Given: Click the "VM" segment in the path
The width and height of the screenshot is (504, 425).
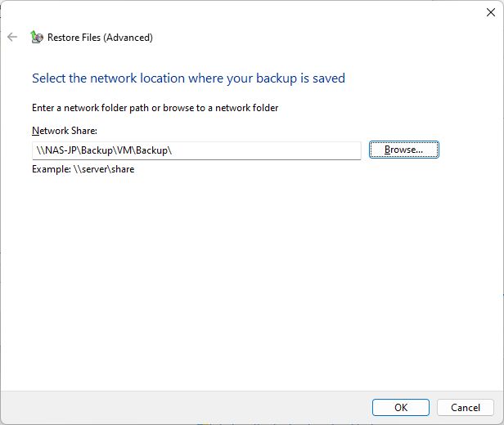Looking at the screenshot, I should click(124, 150).
